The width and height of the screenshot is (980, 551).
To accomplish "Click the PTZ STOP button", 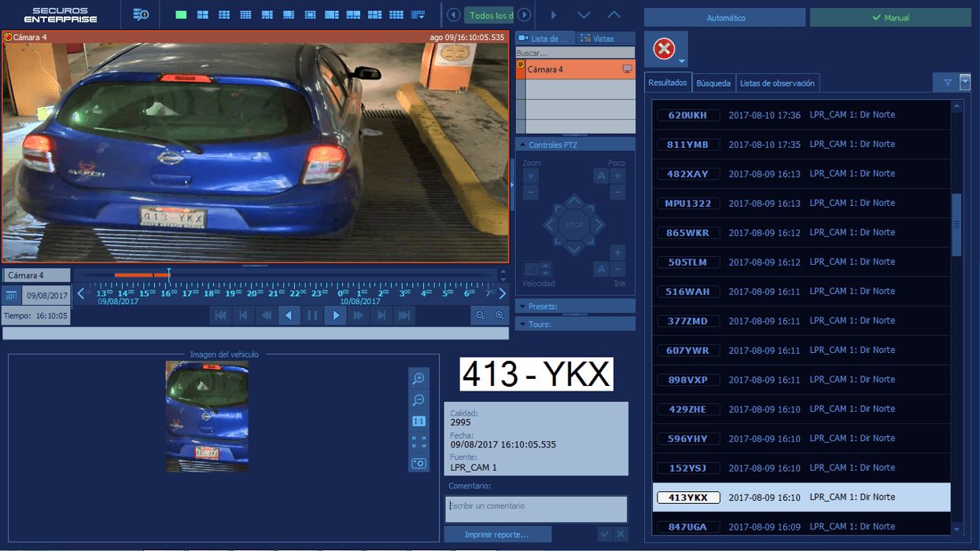I will click(574, 225).
